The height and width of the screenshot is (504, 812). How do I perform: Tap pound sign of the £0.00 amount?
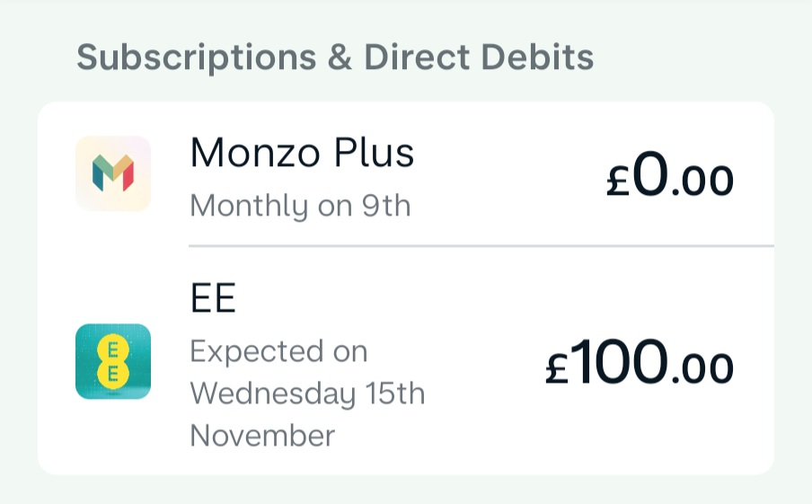pos(618,180)
